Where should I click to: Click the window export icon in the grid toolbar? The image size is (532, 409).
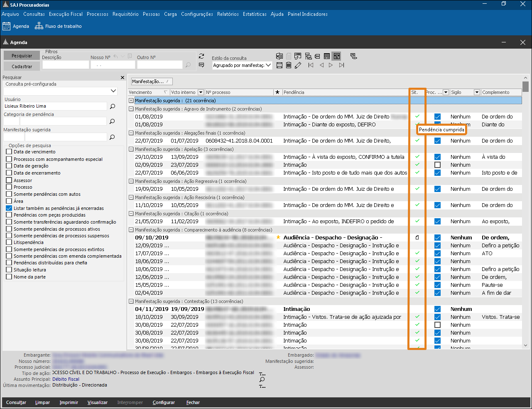[298, 56]
